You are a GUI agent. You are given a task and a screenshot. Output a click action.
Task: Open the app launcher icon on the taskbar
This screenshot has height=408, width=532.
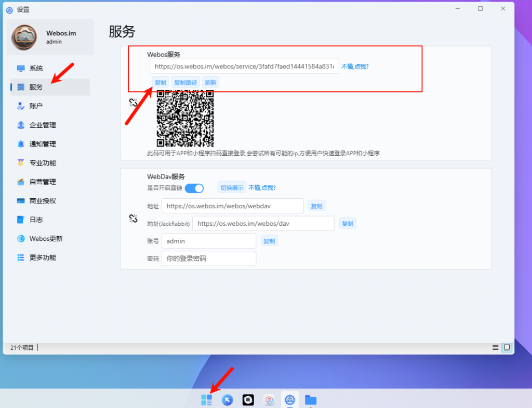tap(206, 400)
